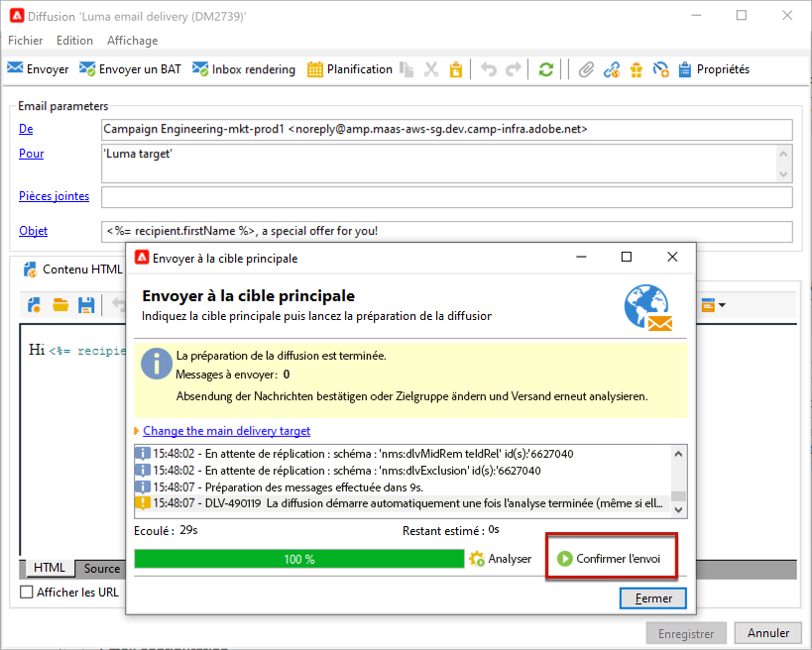This screenshot has width=812, height=650.
Task: Open Inbox rendering
Action: tap(243, 68)
